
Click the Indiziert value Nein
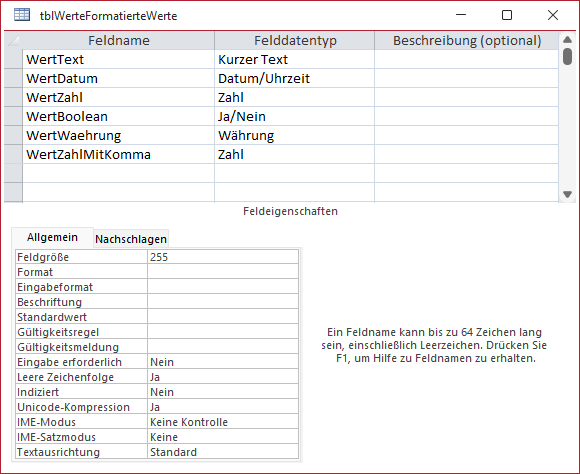pyautogui.click(x=223, y=392)
